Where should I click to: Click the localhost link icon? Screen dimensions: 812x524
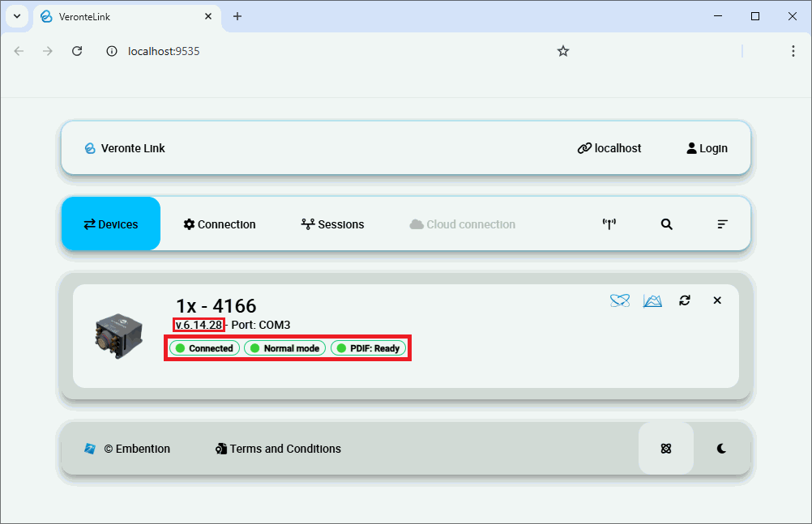tap(609, 148)
